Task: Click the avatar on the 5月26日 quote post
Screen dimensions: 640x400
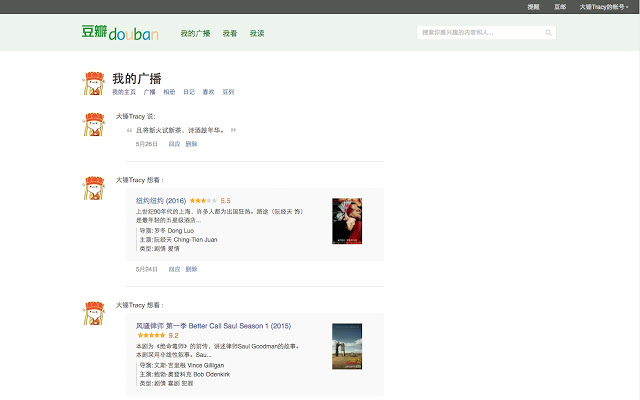Action: pyautogui.click(x=94, y=124)
